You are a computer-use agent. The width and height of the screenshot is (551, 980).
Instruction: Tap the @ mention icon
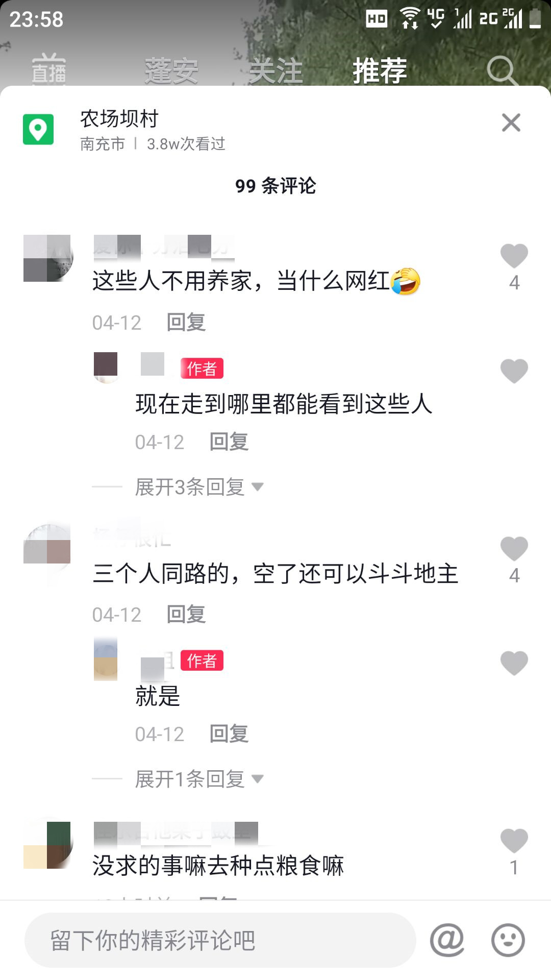[447, 940]
